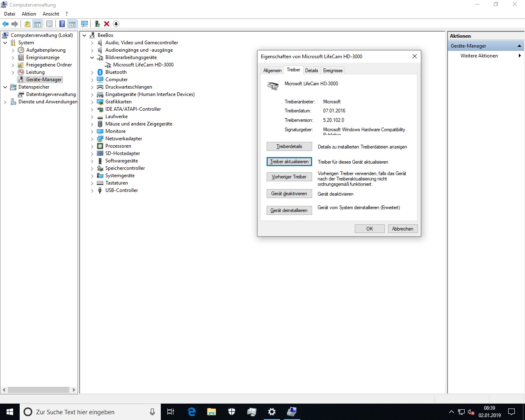The height and width of the screenshot is (420, 525).
Task: Open the Aktion menu
Action: click(x=29, y=14)
